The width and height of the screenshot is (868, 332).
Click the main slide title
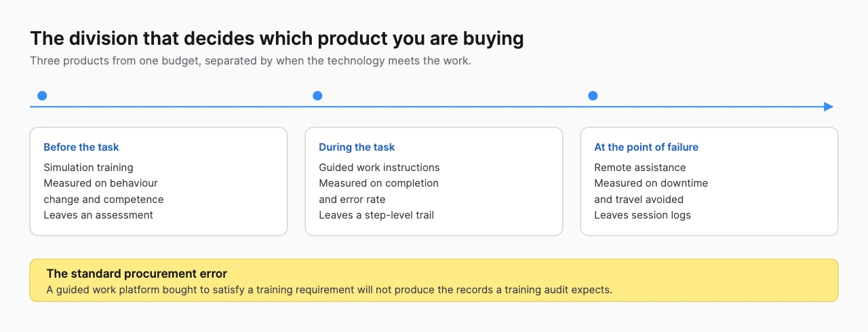277,39
